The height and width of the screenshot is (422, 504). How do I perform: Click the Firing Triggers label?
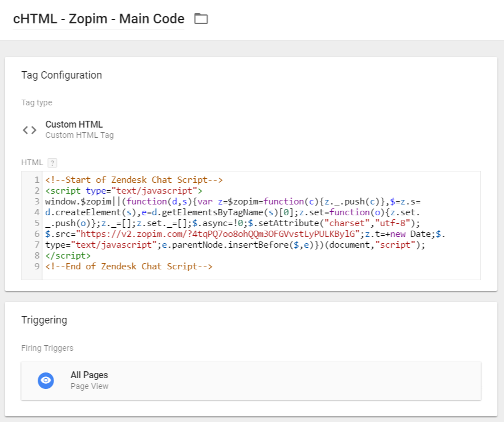[x=47, y=348]
